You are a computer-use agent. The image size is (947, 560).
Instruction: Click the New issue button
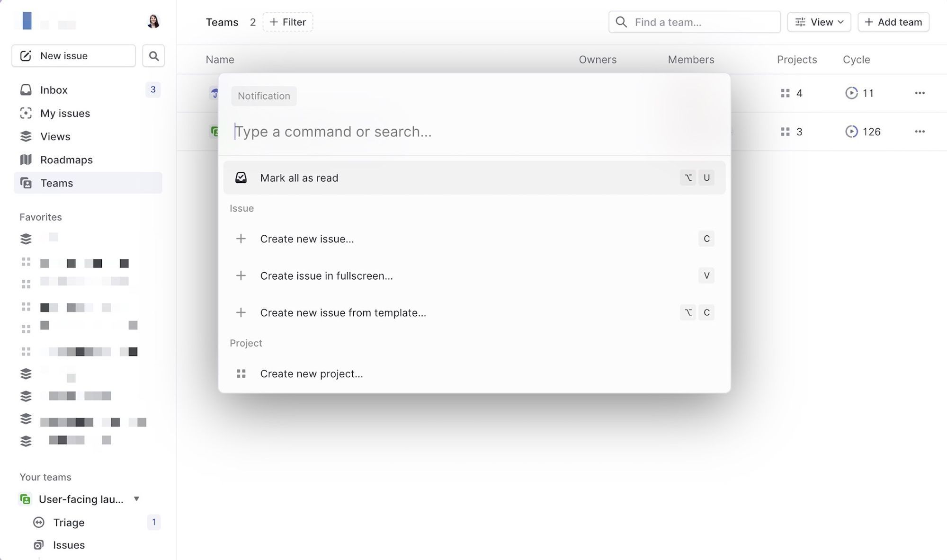(x=73, y=56)
